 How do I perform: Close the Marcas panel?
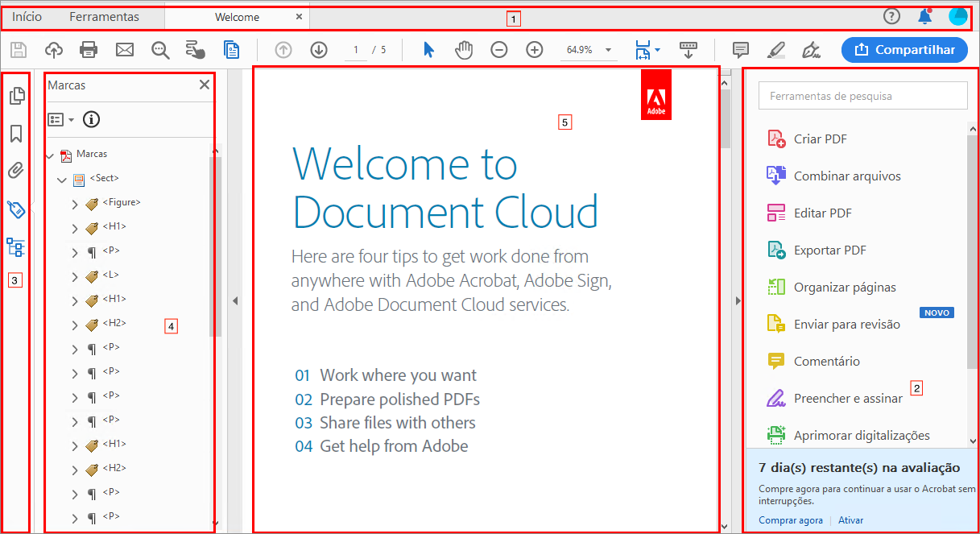pyautogui.click(x=205, y=85)
